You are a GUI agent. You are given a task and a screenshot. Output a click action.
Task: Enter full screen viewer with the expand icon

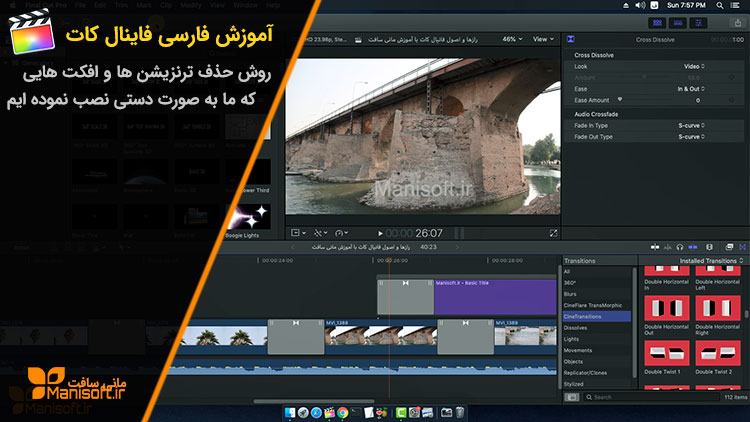[553, 233]
